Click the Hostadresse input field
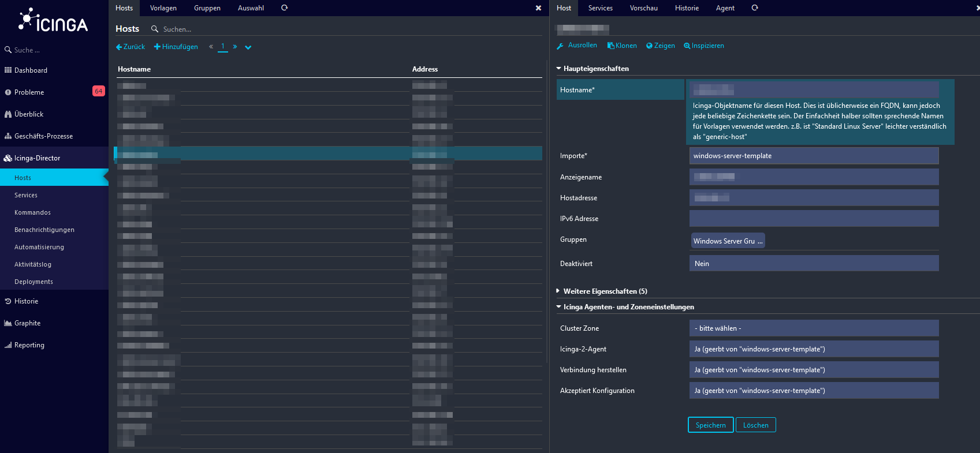The width and height of the screenshot is (980, 453). 814,197
